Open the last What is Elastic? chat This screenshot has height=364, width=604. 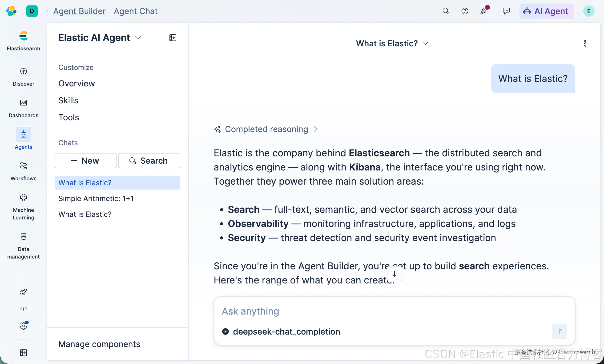point(117,214)
